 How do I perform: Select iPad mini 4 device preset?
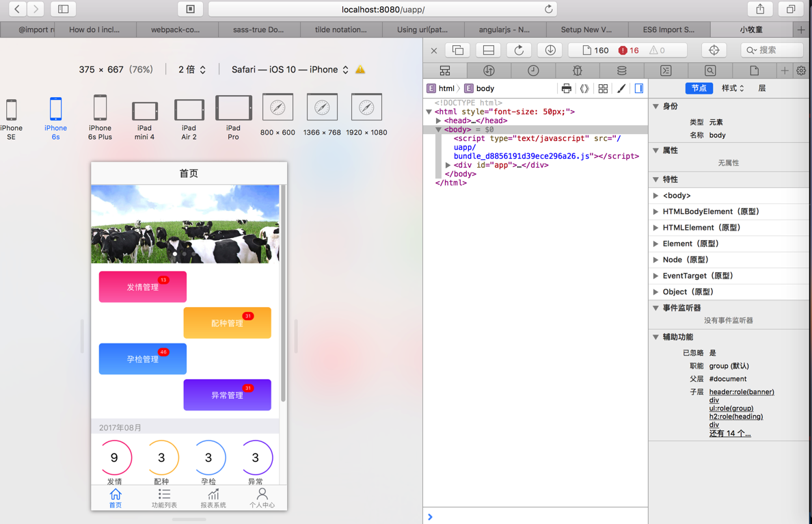pyautogui.click(x=144, y=121)
